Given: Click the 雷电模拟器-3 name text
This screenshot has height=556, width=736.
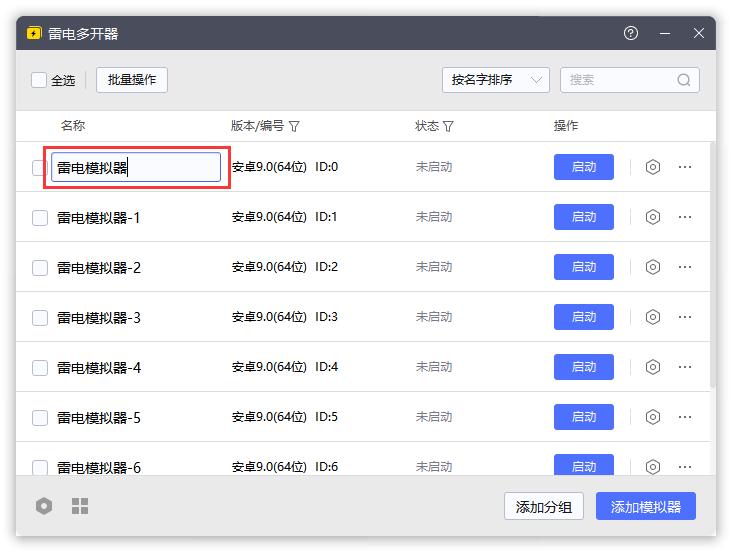Looking at the screenshot, I should pos(99,318).
